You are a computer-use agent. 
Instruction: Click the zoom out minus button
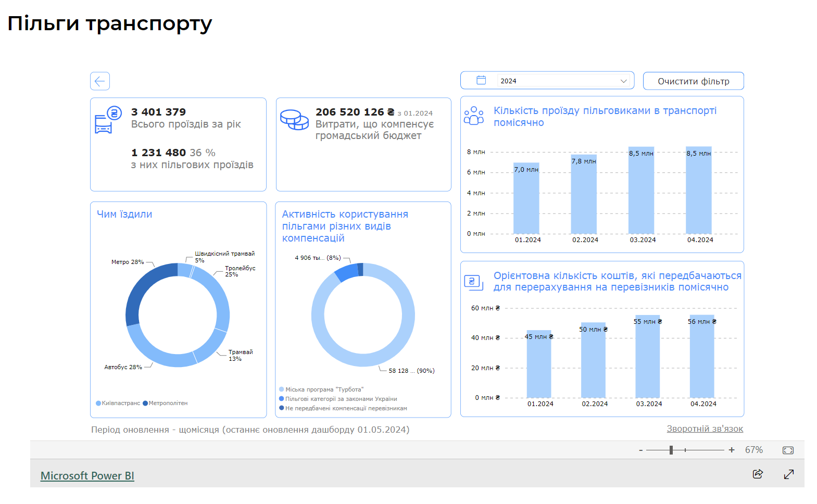tap(640, 450)
